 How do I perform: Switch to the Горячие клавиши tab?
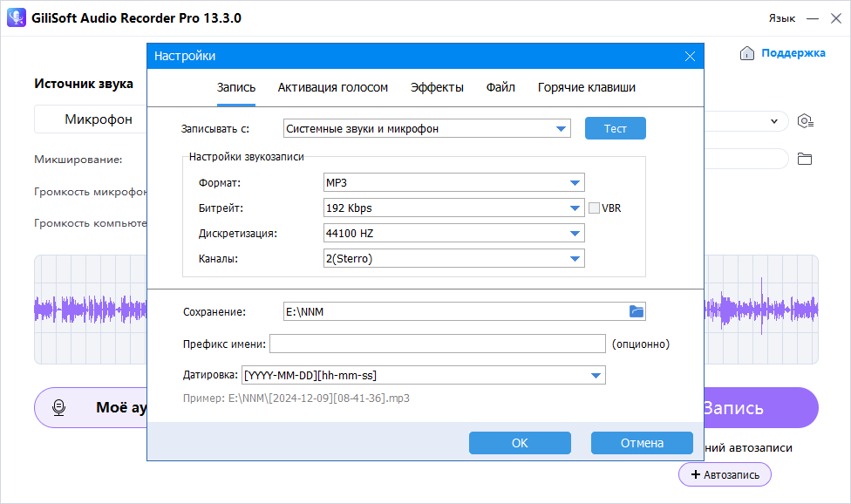click(587, 88)
